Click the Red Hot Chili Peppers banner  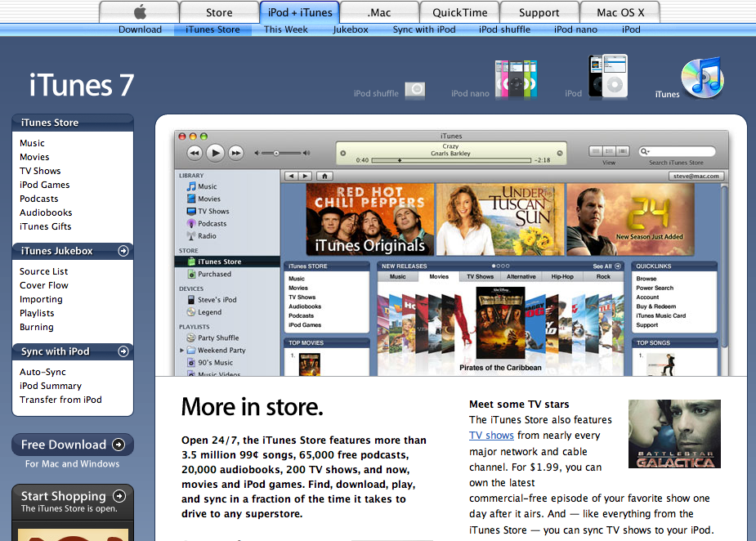coord(369,219)
